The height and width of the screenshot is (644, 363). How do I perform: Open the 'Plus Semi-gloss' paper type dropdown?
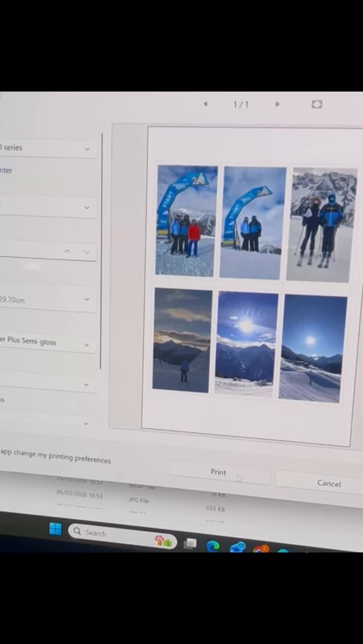(48, 342)
